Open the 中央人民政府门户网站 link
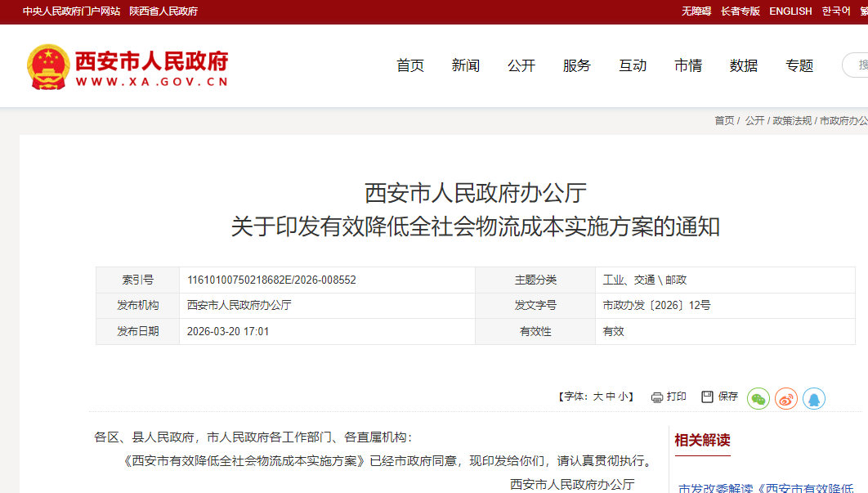 [71, 11]
